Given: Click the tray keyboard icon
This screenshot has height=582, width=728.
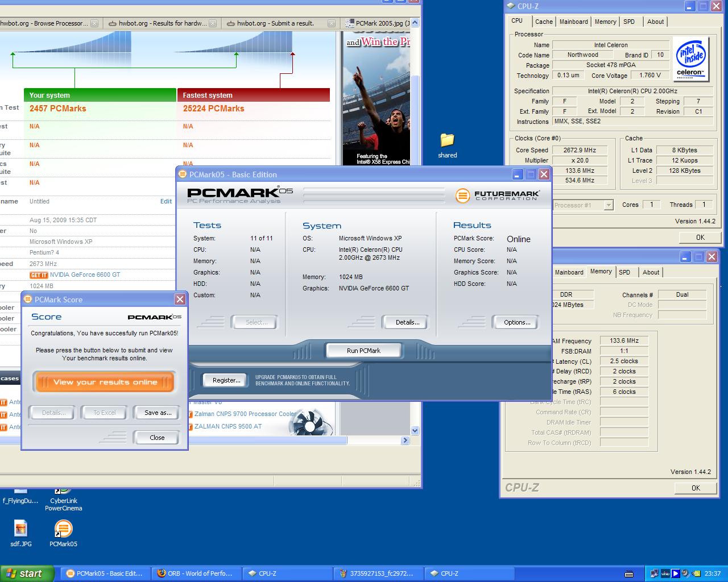Looking at the screenshot, I should point(629,573).
